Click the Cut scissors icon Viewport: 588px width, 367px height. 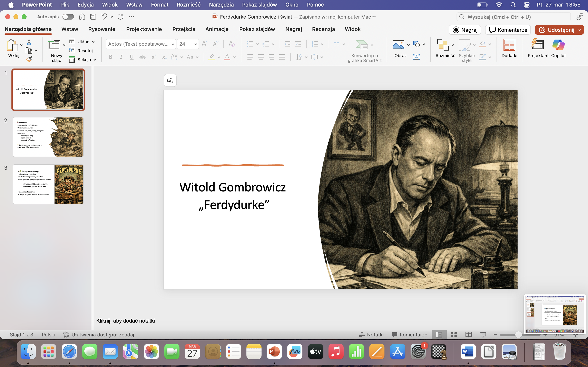[x=29, y=42]
